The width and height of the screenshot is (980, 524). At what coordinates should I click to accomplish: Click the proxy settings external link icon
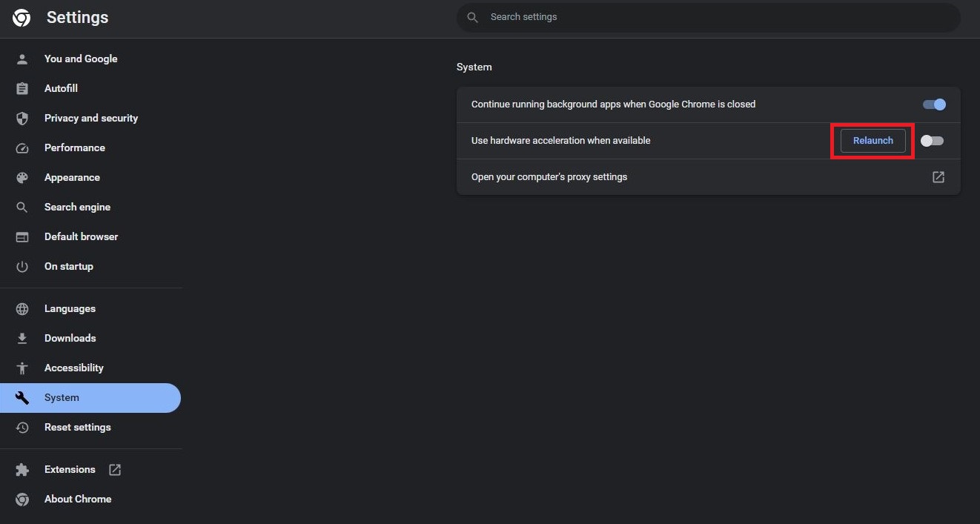click(938, 177)
